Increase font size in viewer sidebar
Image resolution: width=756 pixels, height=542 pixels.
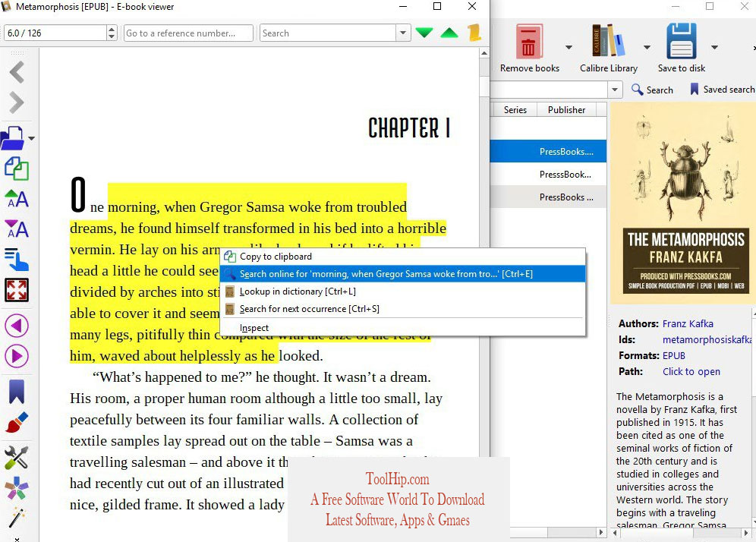[x=17, y=199]
